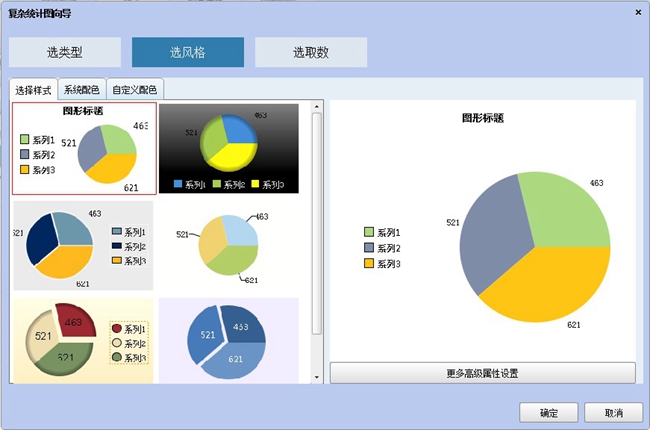Select the exploded blue pie chart style
Screen dimensions: 650x430
click(229, 340)
